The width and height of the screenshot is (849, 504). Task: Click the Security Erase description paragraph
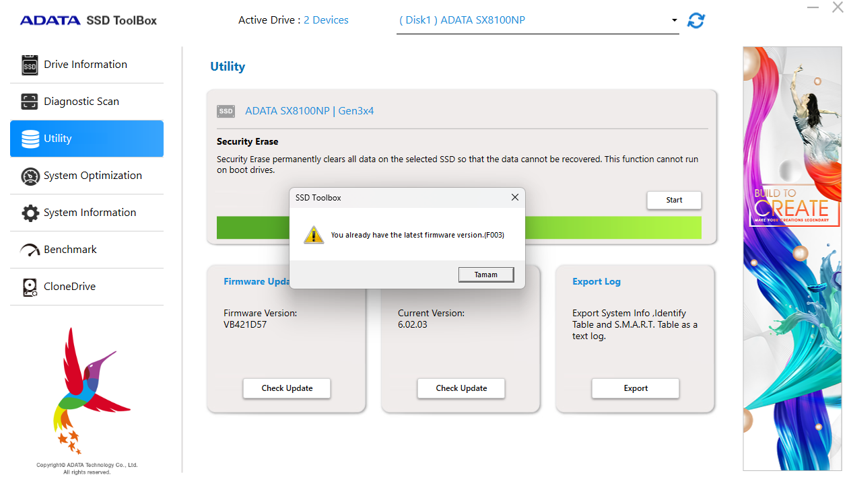[x=457, y=165]
